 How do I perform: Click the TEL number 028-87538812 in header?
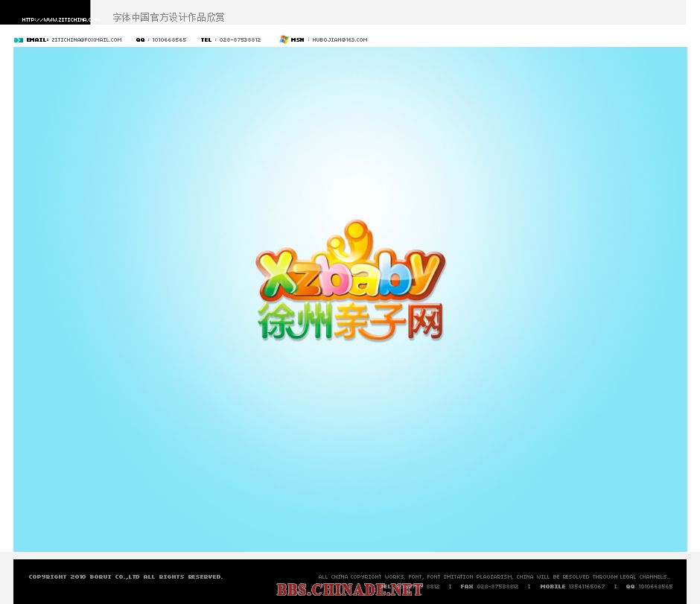coord(240,40)
